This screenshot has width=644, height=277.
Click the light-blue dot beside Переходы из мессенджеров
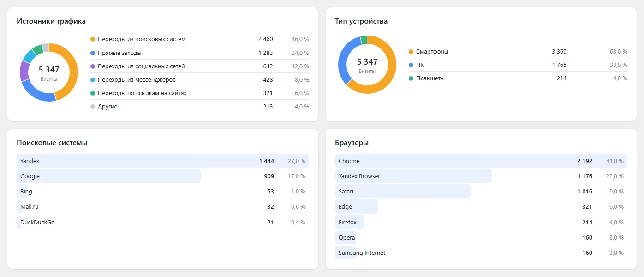tap(93, 80)
